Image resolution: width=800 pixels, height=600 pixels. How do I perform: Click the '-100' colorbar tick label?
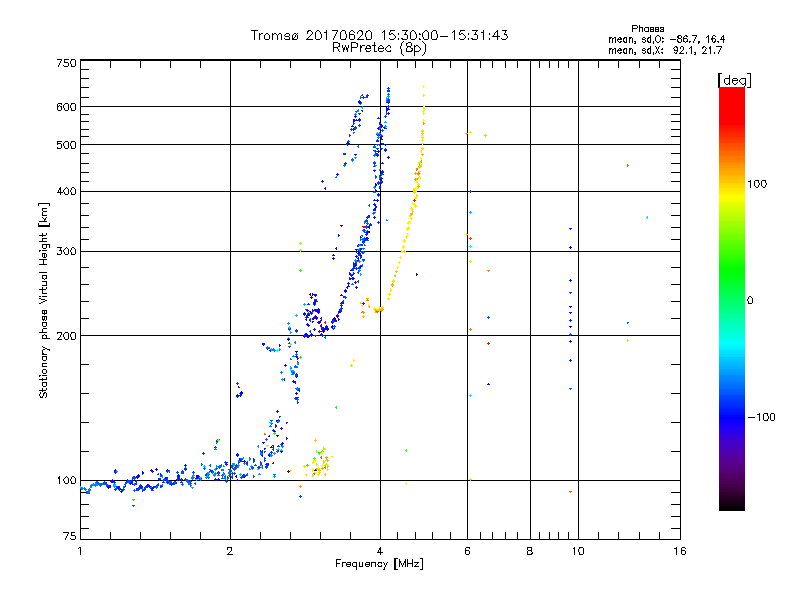point(761,417)
